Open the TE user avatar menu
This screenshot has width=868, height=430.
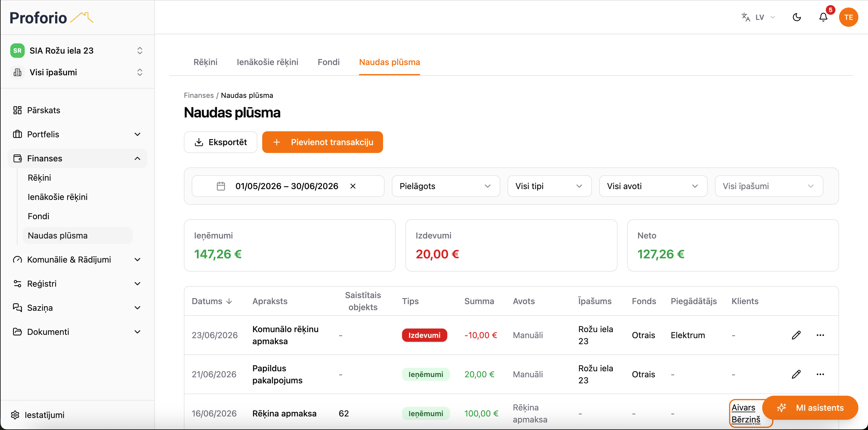pyautogui.click(x=848, y=17)
